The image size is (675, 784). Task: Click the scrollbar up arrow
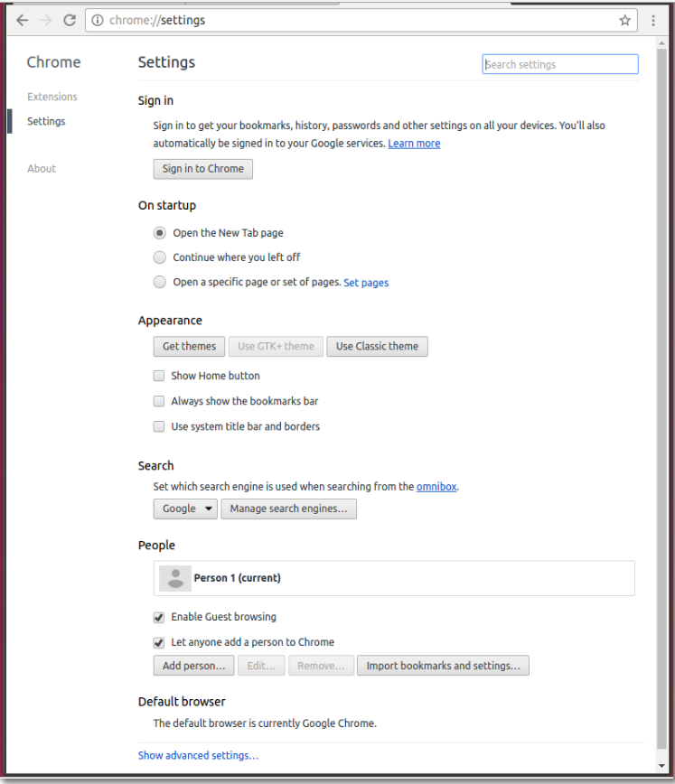[x=662, y=43]
